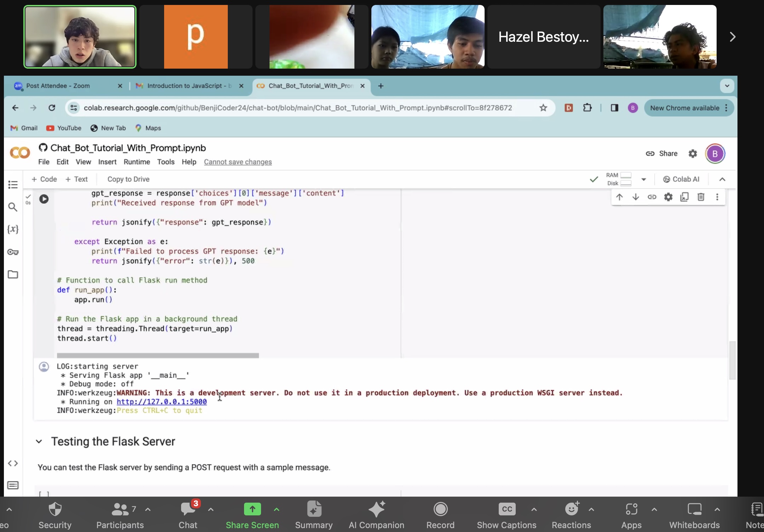Collapse the Testing the Flask Server section
The height and width of the screenshot is (532, 764).
(39, 441)
